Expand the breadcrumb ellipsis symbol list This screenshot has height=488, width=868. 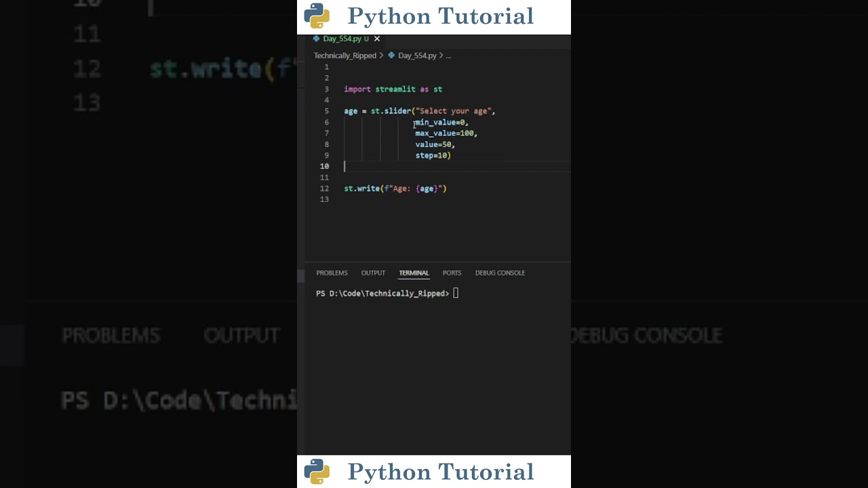pyautogui.click(x=448, y=56)
